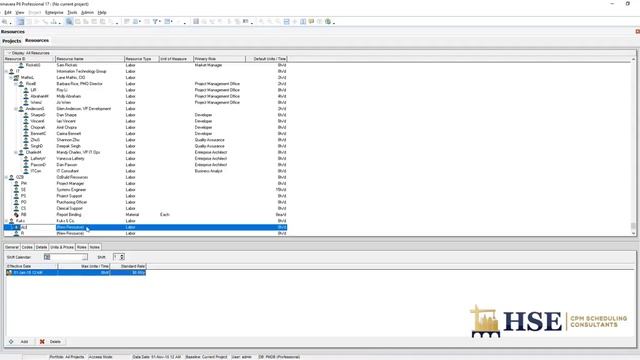Image resolution: width=640 pixels, height=360 pixels.
Task: Open the Shift Calendar browse button
Action: [84, 257]
